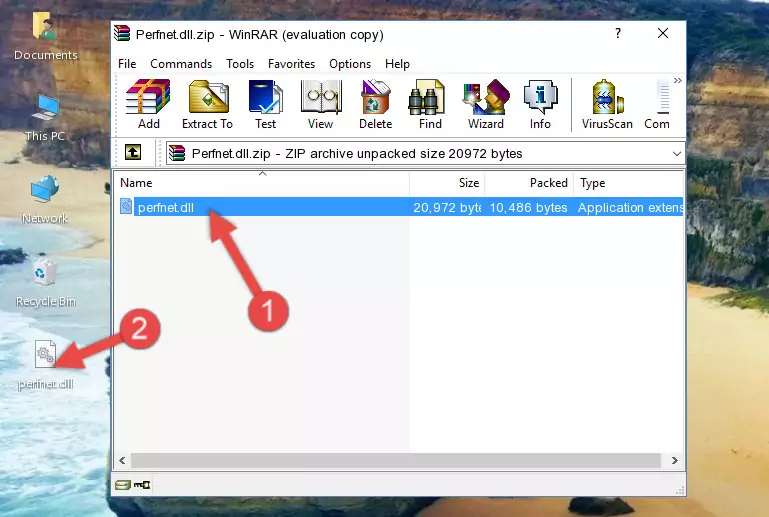
Task: Select the Recycle Bin desktop icon
Action: [45, 284]
